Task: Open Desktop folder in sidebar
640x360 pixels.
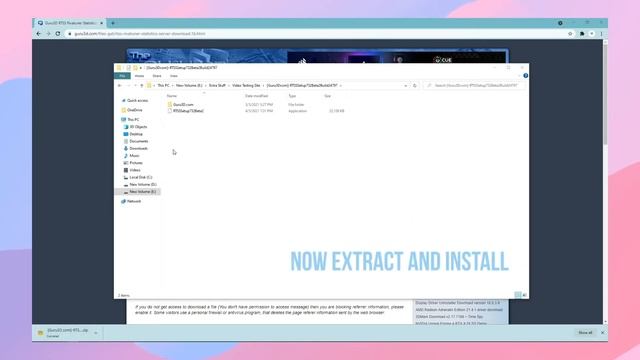Action: pos(136,134)
